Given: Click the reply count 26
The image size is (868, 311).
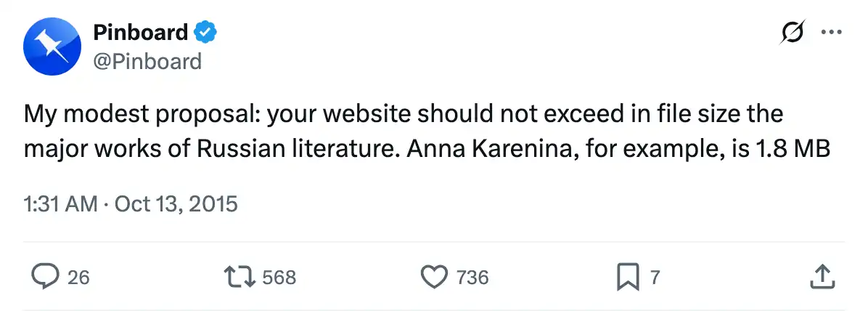Looking at the screenshot, I should click(x=78, y=277).
